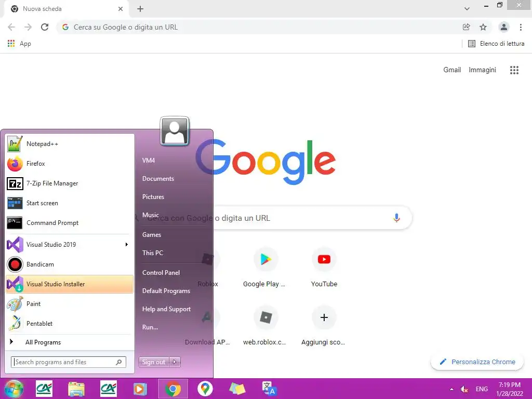The width and height of the screenshot is (532, 399).
Task: Click the share page icon
Action: 467,27
